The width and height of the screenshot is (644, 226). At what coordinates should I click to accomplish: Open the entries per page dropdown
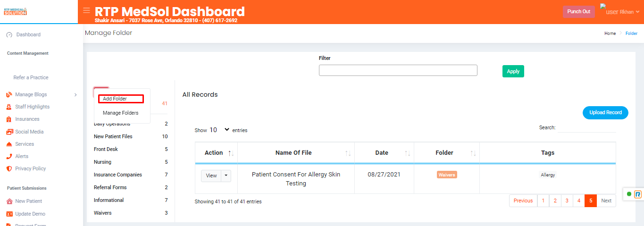(219, 130)
